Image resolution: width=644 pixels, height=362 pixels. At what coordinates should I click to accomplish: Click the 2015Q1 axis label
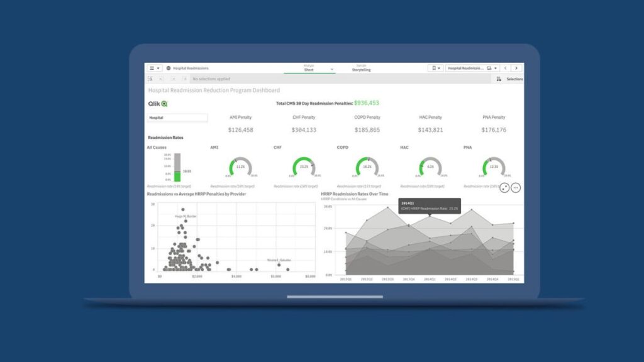tap(513, 279)
